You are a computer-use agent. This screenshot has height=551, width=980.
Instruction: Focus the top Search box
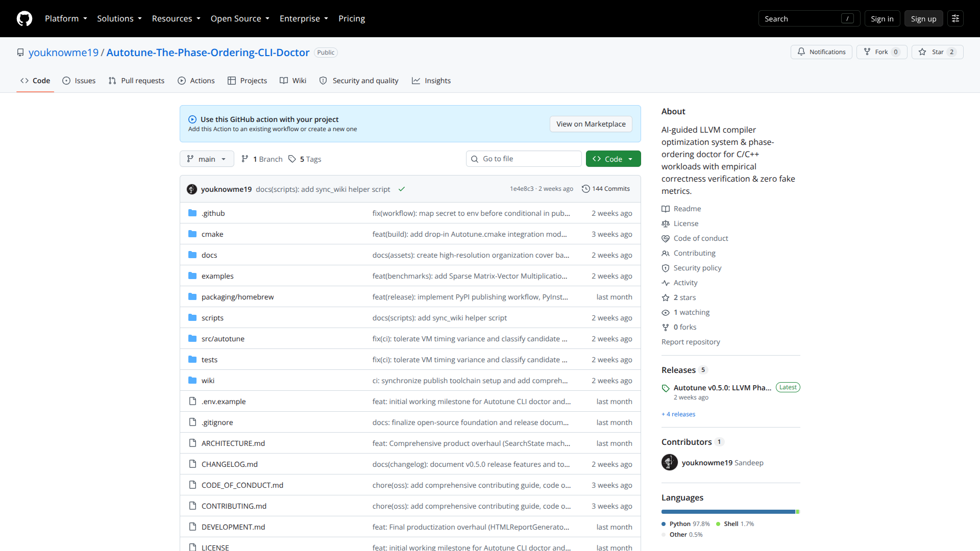(x=809, y=18)
